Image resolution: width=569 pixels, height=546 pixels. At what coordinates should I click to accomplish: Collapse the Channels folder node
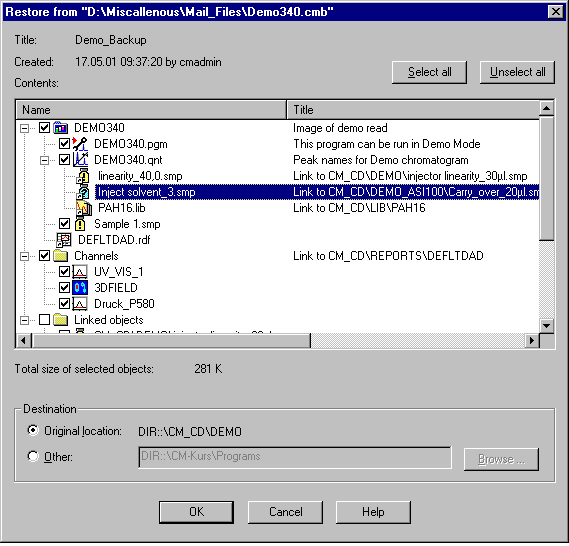(x=24, y=256)
